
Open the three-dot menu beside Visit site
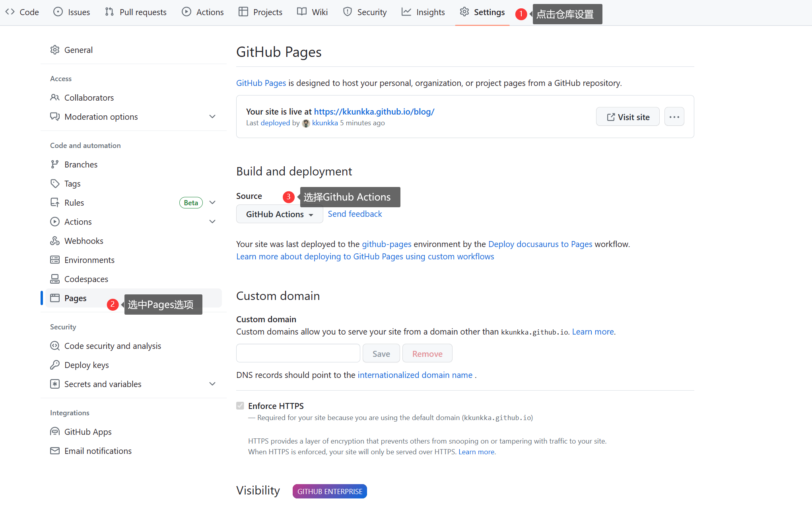pyautogui.click(x=674, y=117)
